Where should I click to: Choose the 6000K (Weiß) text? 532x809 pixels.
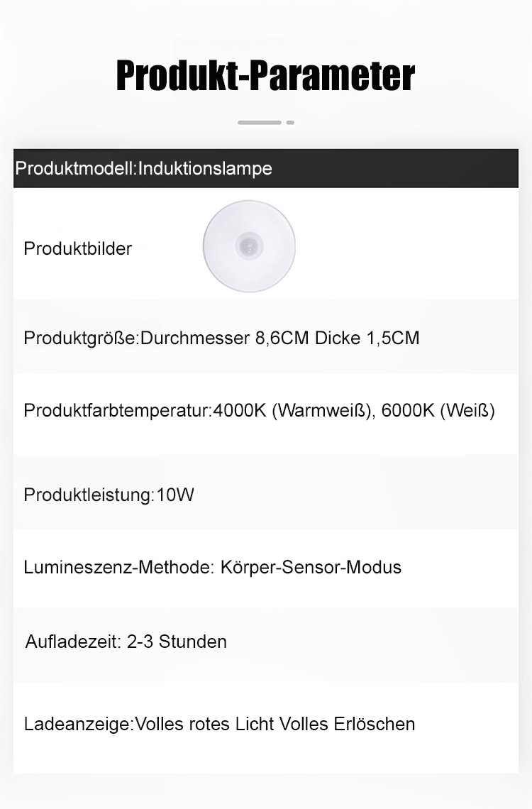click(x=438, y=411)
